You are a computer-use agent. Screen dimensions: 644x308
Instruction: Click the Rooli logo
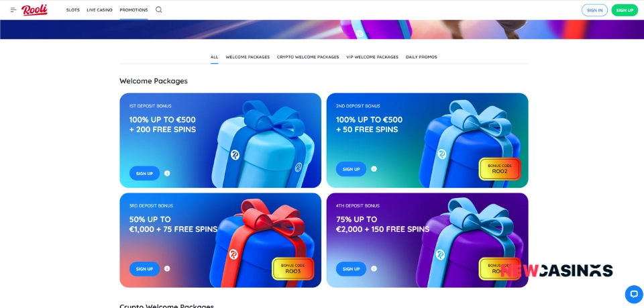click(x=34, y=10)
